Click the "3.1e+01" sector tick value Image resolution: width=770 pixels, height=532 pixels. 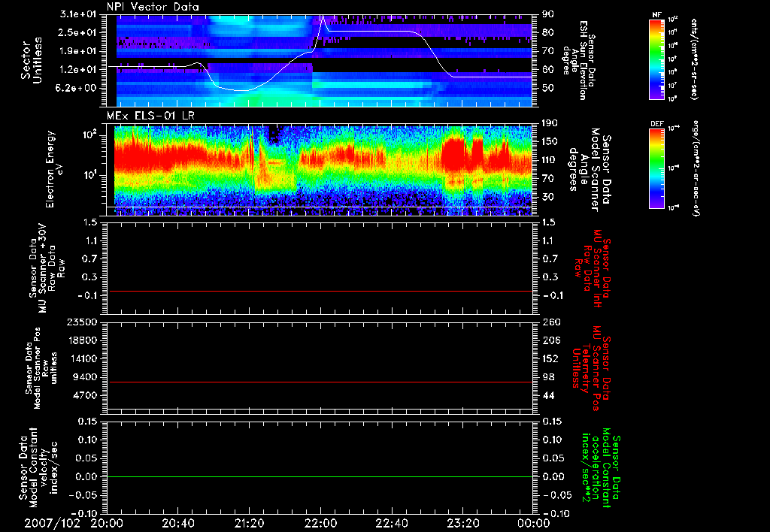coord(78,14)
